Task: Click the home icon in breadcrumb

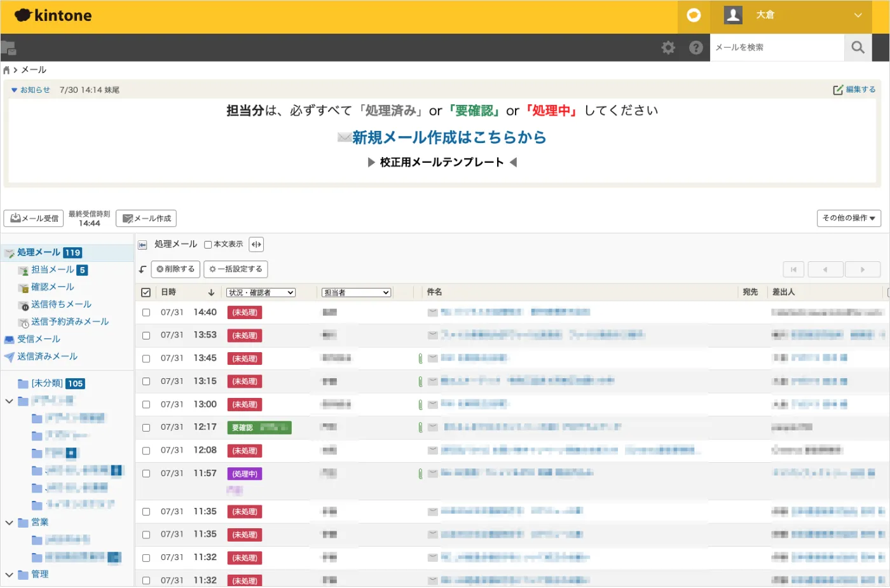Action: coord(6,70)
